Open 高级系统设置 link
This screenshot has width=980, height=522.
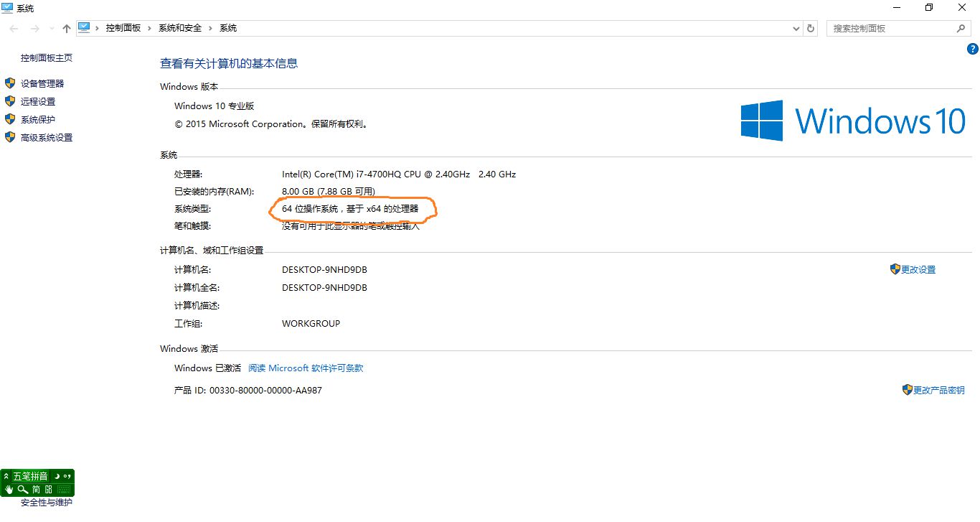pyautogui.click(x=47, y=137)
